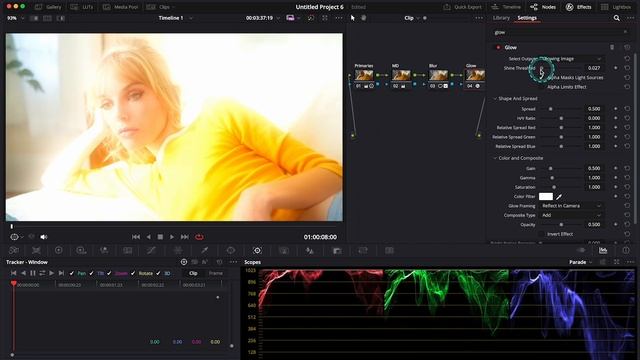Enable Alpha Limits Effect checkbox
The image size is (640, 360).
542,87
